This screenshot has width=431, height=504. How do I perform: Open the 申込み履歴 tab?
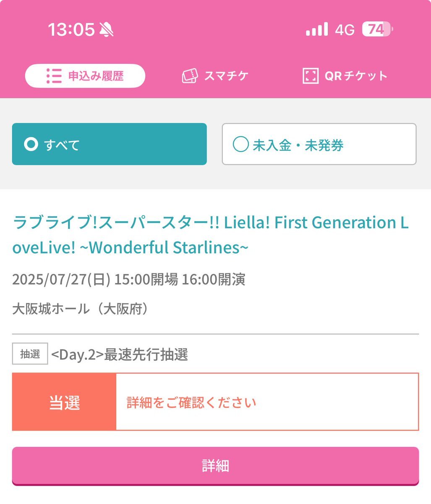85,76
